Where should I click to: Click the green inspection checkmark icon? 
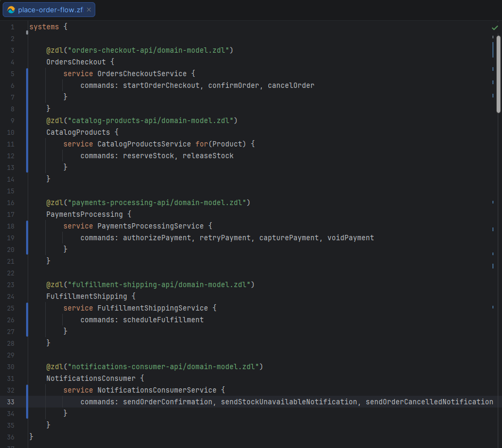[x=495, y=28]
